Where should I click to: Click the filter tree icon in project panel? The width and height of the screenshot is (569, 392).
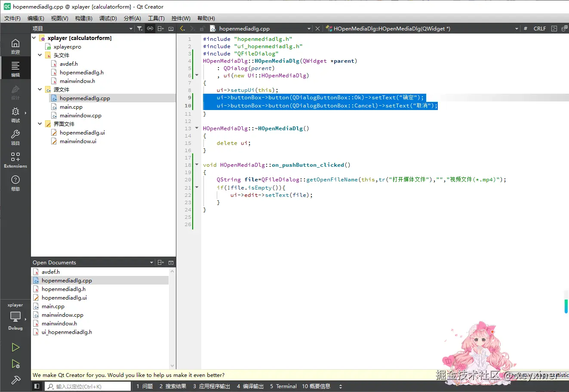[x=140, y=28]
